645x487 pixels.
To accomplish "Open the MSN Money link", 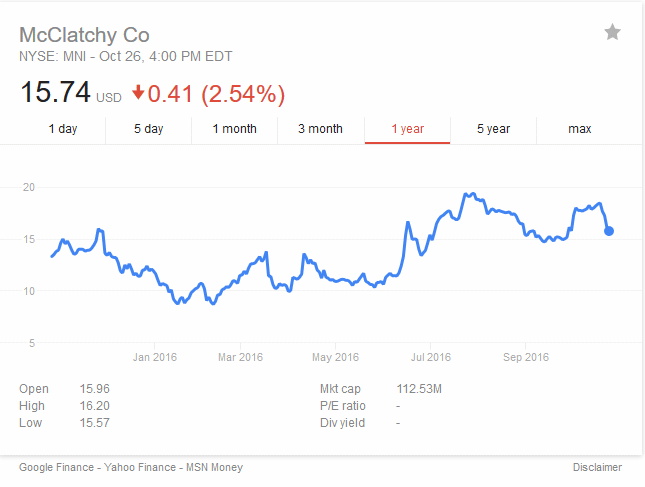I will [x=214, y=467].
